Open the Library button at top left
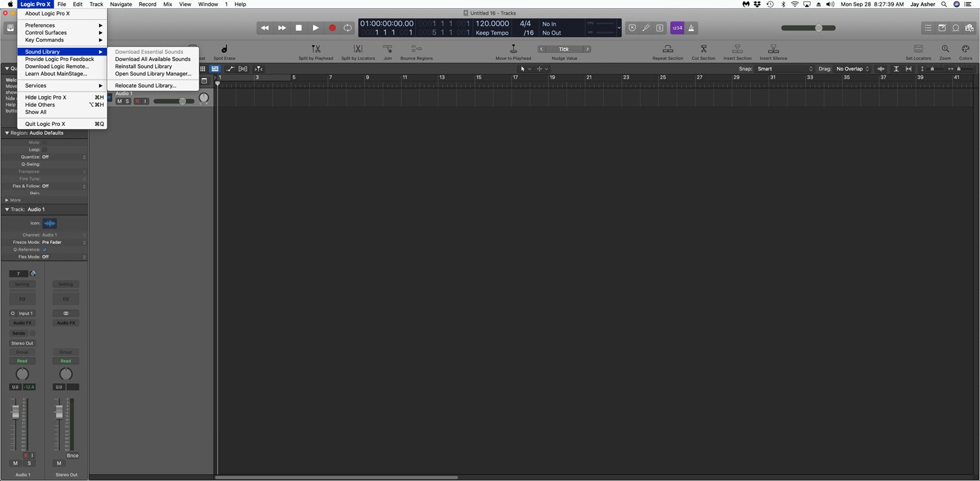 tap(10, 28)
